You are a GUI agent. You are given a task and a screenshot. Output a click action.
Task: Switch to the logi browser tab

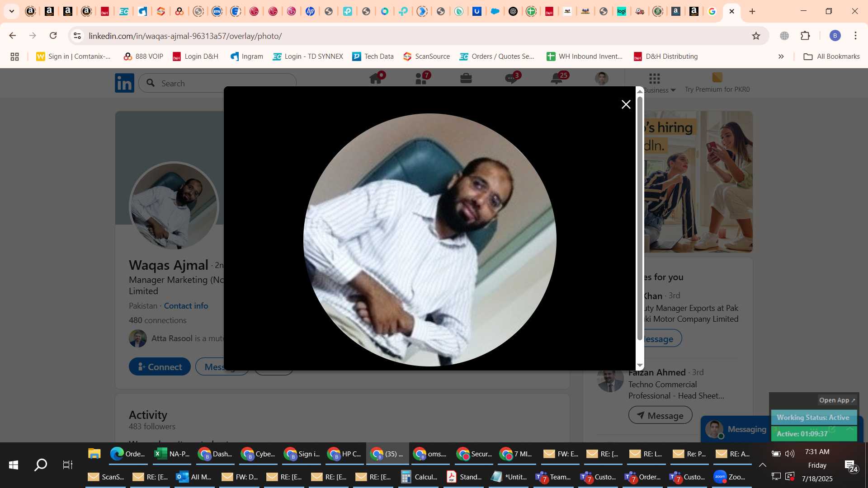(x=622, y=11)
